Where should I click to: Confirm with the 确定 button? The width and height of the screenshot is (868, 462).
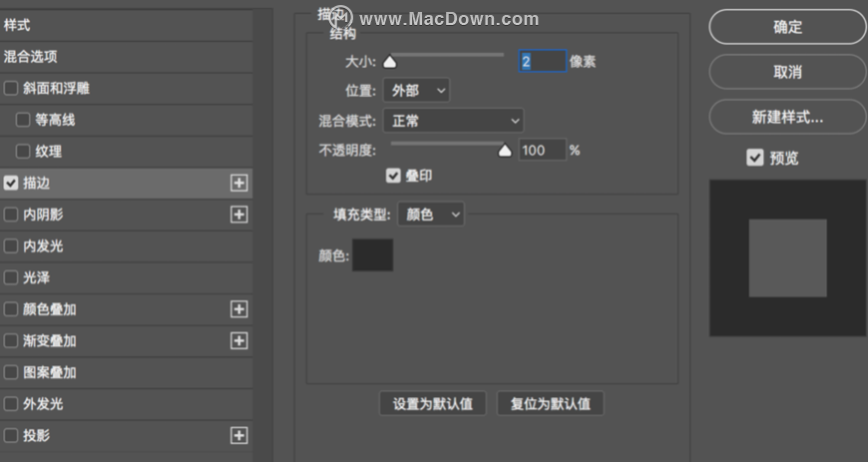(x=788, y=27)
